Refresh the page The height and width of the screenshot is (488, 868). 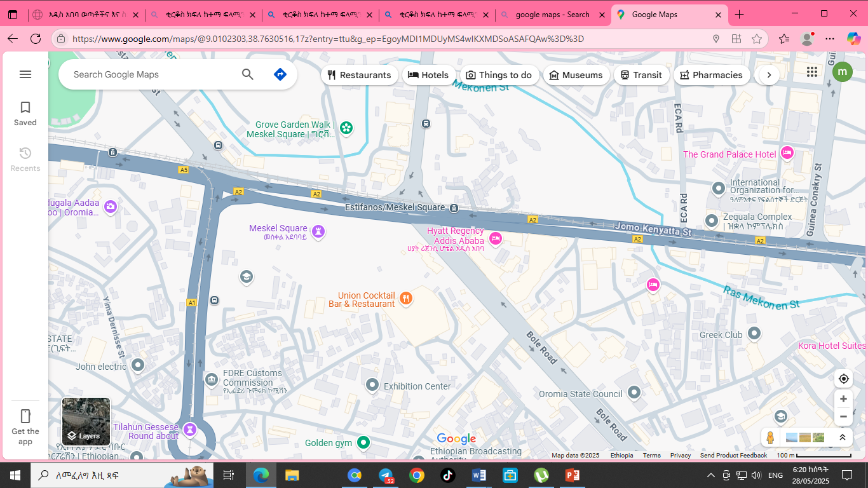(36, 39)
